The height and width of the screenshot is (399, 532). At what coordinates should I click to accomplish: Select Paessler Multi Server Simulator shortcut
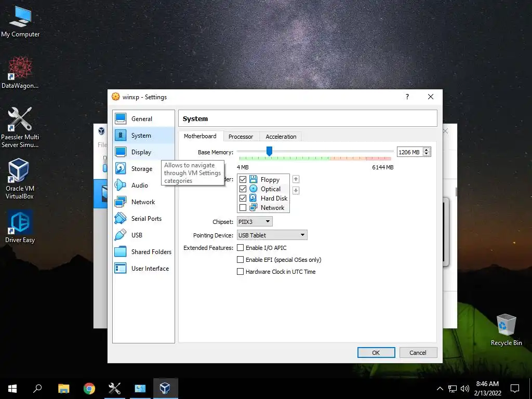click(20, 128)
